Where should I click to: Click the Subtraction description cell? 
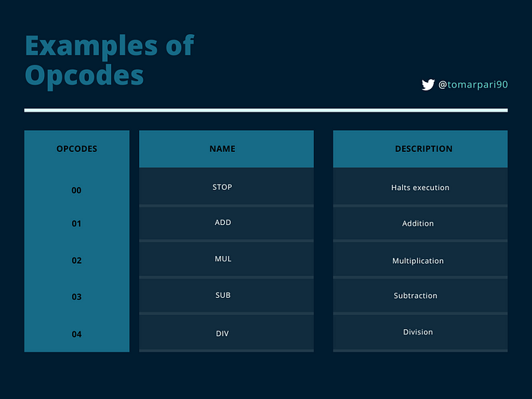click(420, 296)
